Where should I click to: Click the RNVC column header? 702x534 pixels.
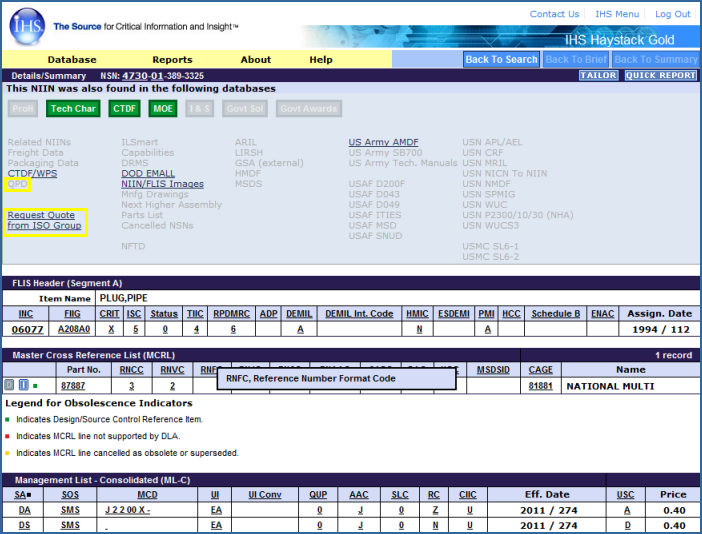click(x=172, y=370)
